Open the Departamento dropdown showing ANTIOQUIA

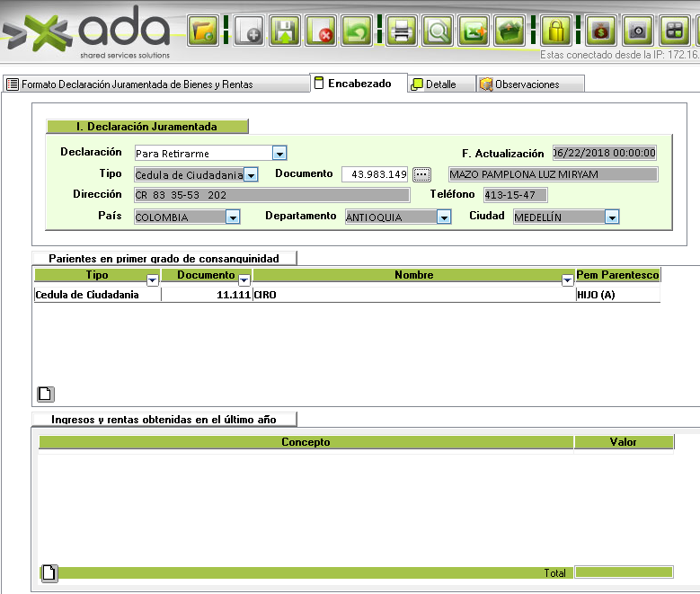point(443,217)
